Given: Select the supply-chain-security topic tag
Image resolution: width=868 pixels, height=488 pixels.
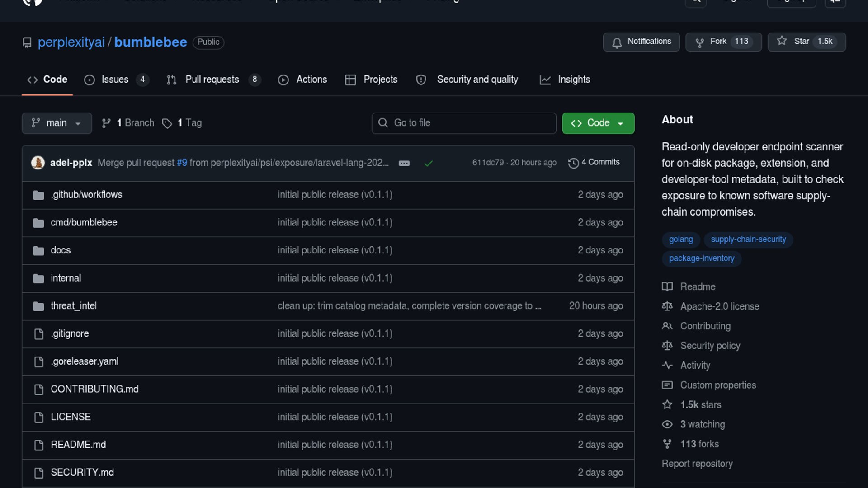Looking at the screenshot, I should (748, 239).
